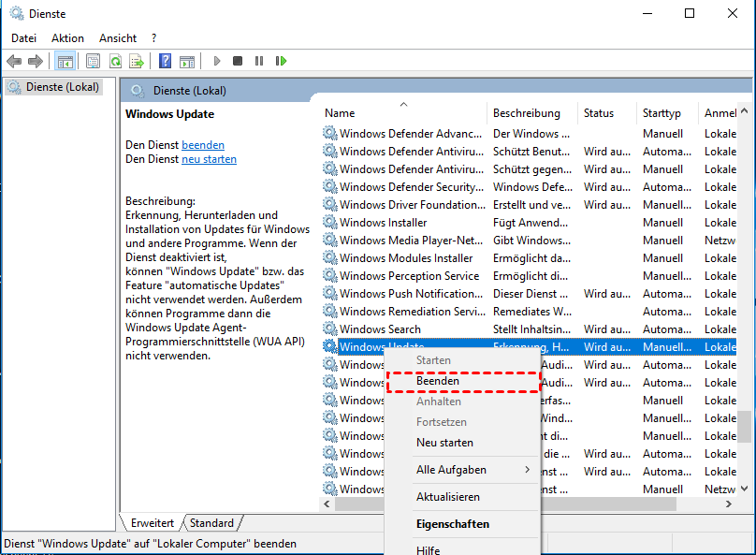Open the Aktion menu
756x555 pixels.
[x=67, y=38]
